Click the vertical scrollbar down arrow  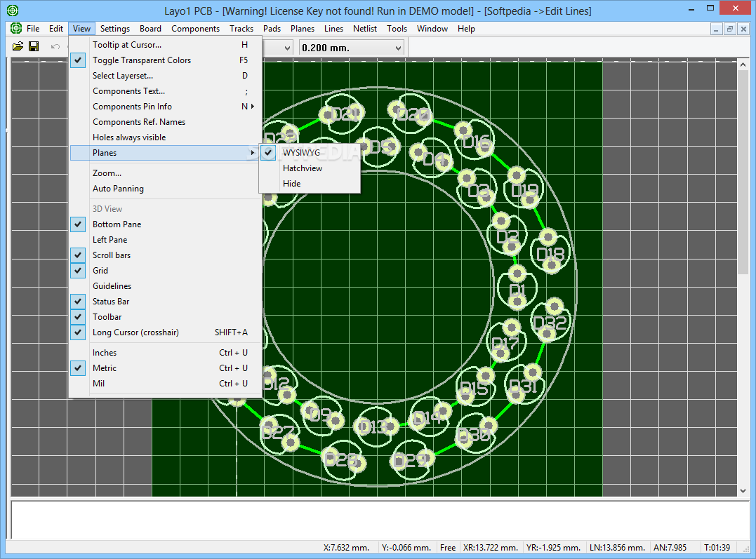click(743, 491)
